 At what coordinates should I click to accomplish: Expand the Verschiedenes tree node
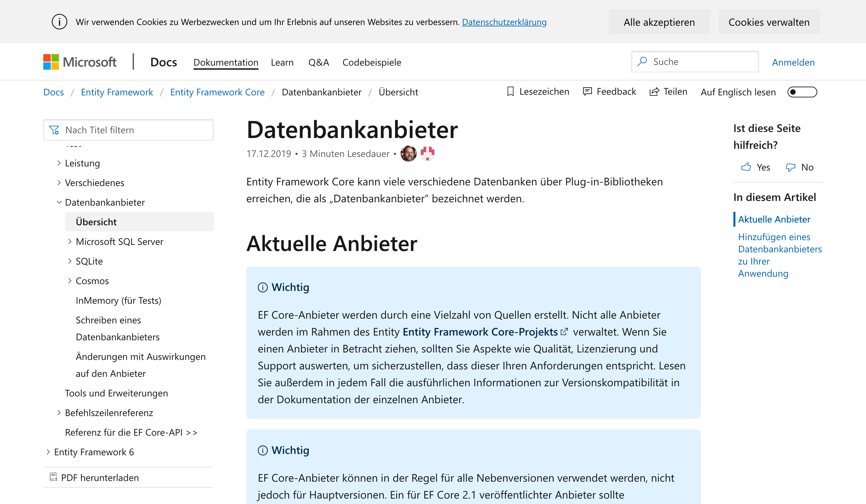pos(59,182)
